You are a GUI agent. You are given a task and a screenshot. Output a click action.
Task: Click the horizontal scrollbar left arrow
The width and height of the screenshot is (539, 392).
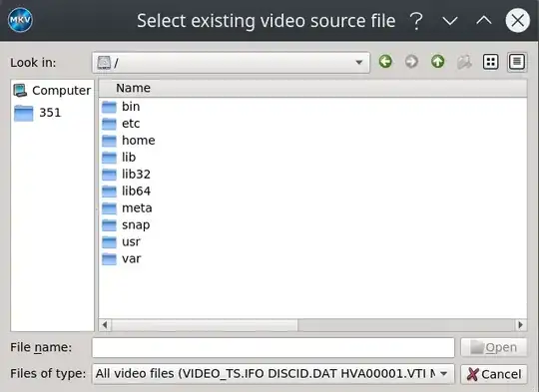[x=105, y=324]
